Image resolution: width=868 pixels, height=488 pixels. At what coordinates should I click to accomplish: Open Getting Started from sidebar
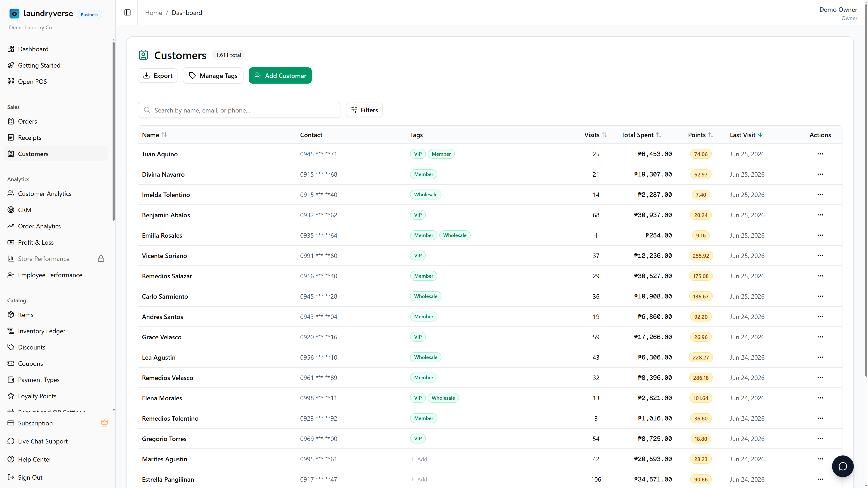pyautogui.click(x=56, y=65)
